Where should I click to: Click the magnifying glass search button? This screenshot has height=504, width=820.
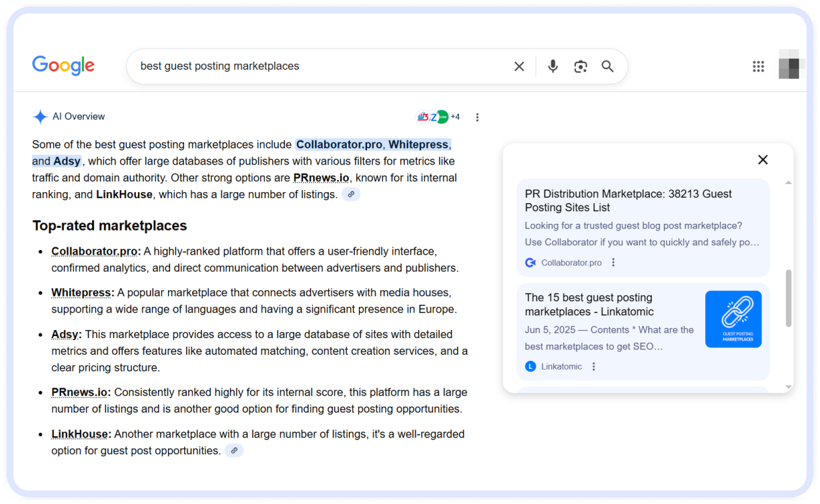click(x=608, y=67)
